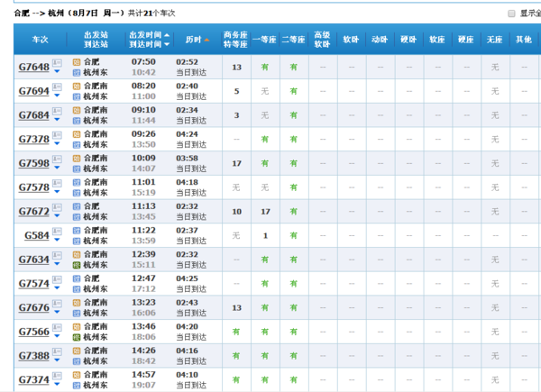Click the ID card icon beside G7648
541x392 pixels.
click(x=57, y=63)
